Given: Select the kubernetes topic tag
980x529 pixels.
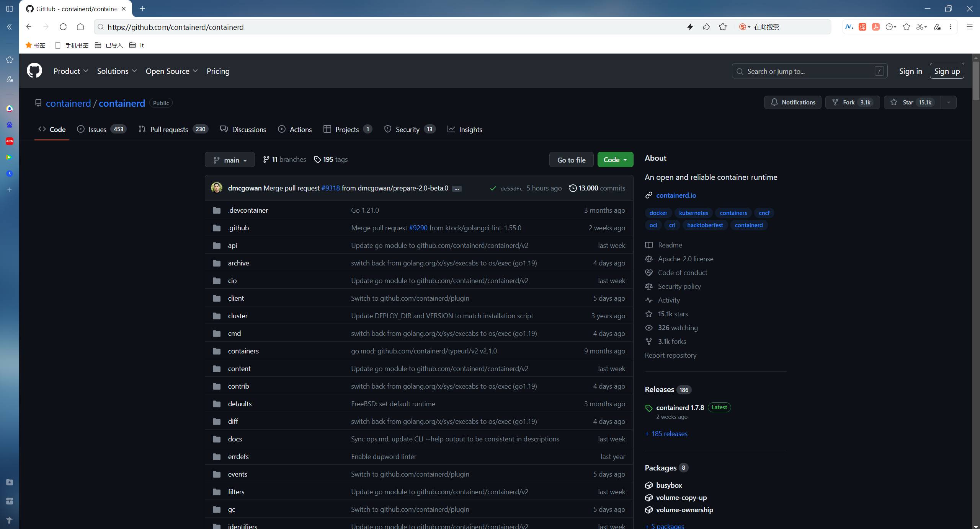Looking at the screenshot, I should pos(693,213).
